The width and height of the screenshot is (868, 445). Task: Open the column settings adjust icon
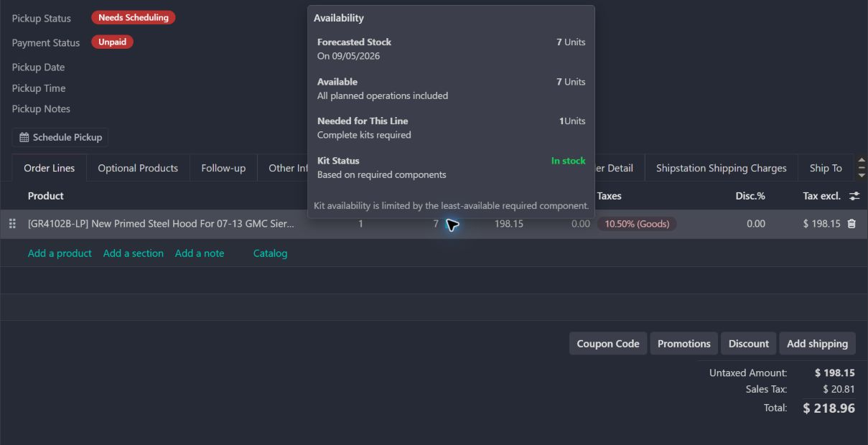pyautogui.click(x=854, y=196)
